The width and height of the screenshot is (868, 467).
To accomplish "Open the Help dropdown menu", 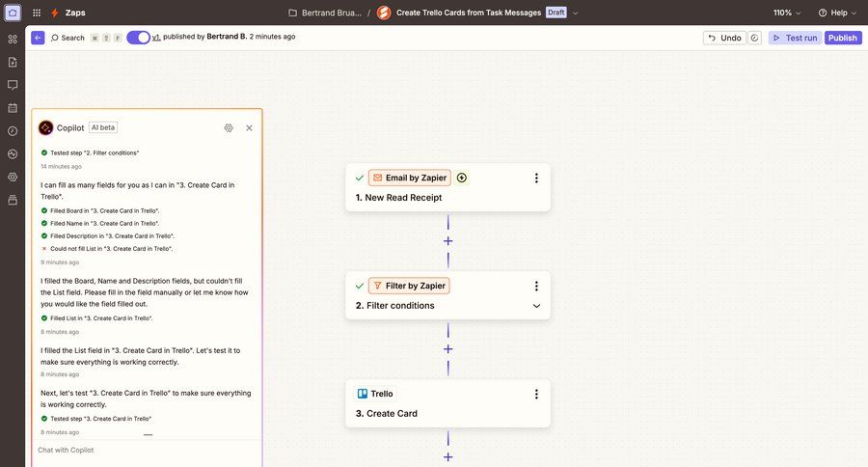I will pos(837,13).
